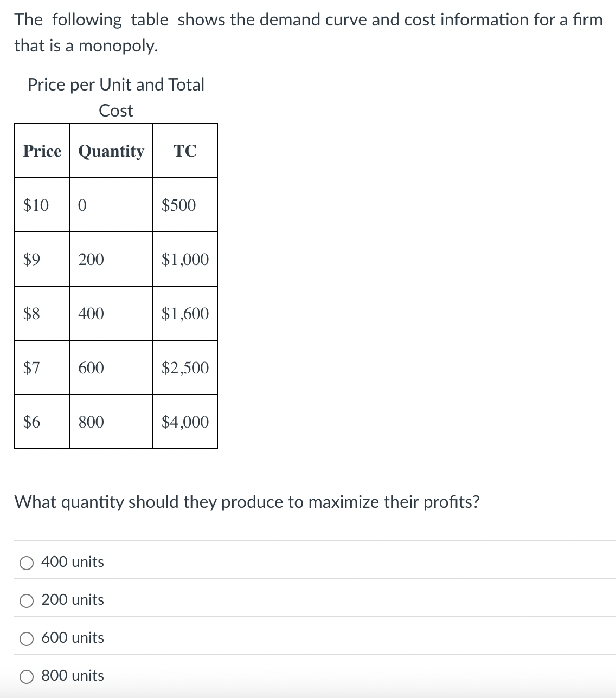Click the $1,000 total cost cell
616x698 pixels.
[184, 260]
